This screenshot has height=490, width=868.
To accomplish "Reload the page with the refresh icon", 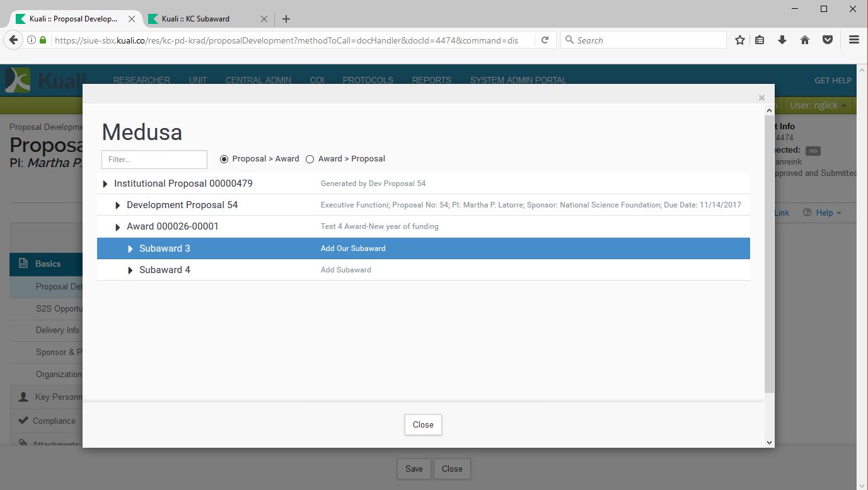I will tap(545, 40).
